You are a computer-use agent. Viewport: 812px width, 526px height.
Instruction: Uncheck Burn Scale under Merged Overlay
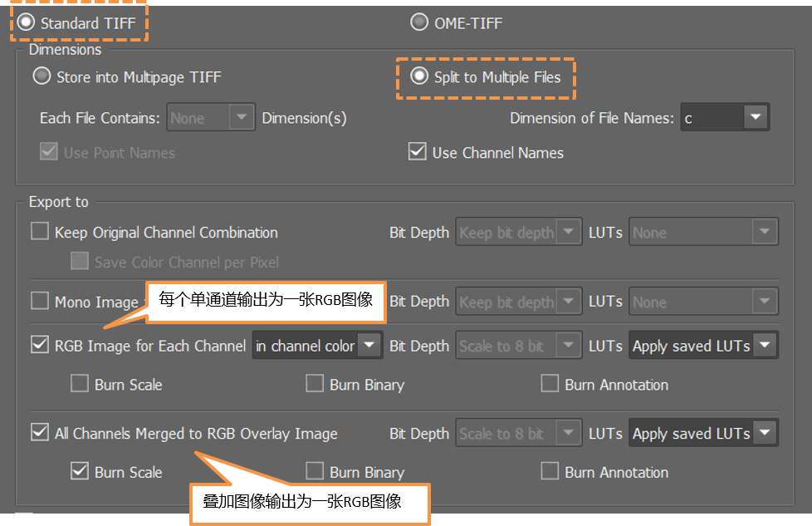79,471
